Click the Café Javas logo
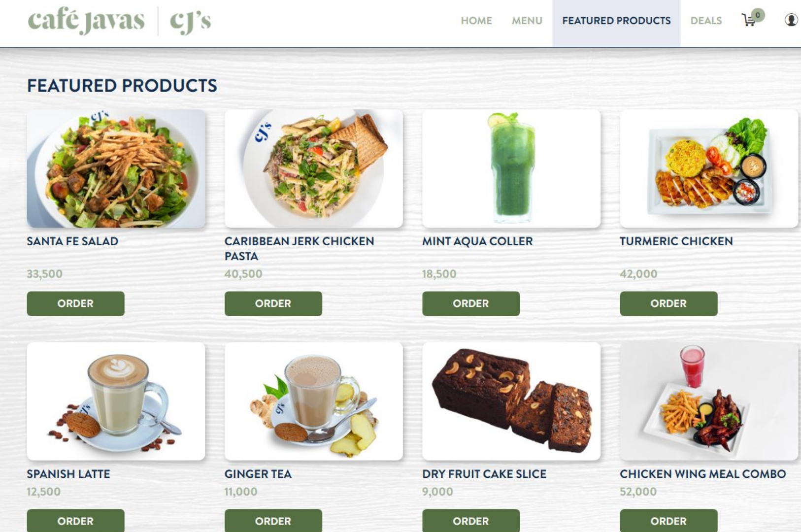801x532 pixels. 86,21
